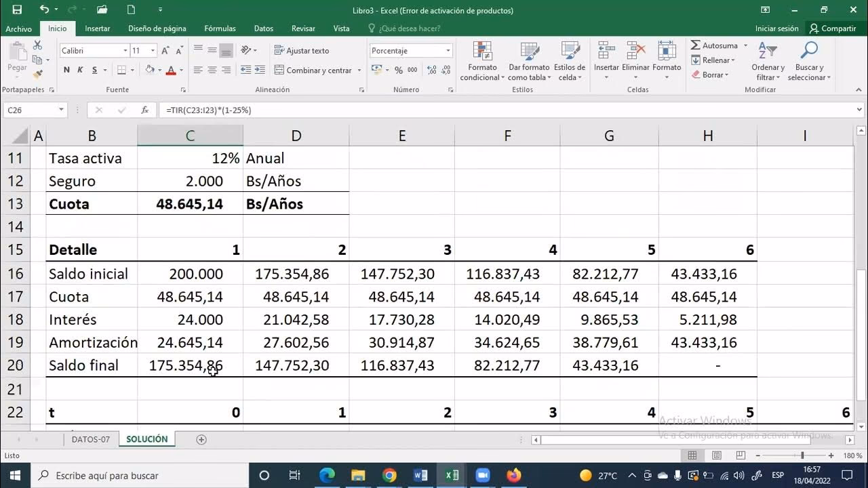Switch to the DATOS-07 sheet tab
Viewport: 868px width, 488px height.
[91, 439]
